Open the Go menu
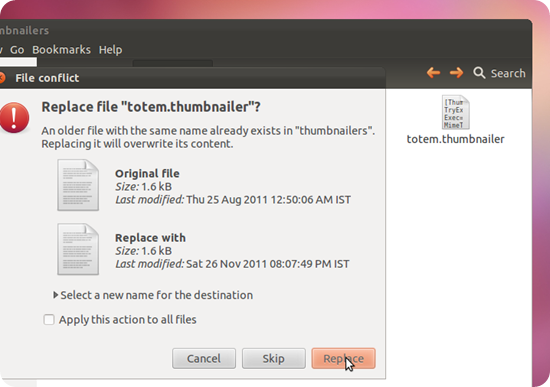Screen dimensions: 550x387 (x=17, y=50)
